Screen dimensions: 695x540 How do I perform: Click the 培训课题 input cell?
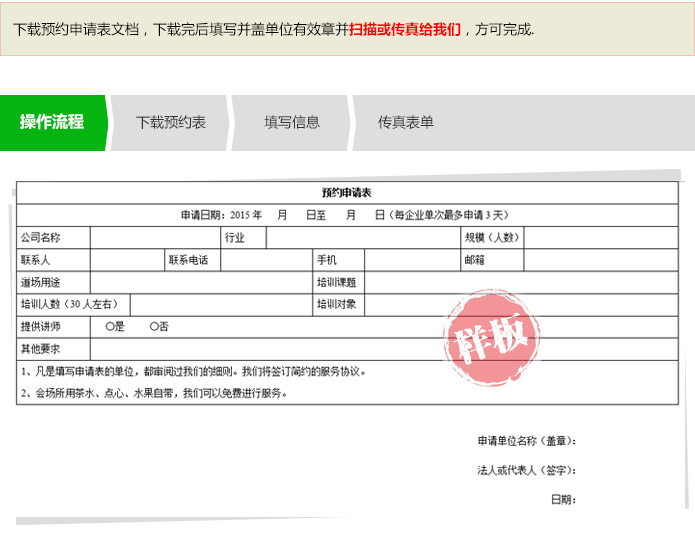[520, 282]
